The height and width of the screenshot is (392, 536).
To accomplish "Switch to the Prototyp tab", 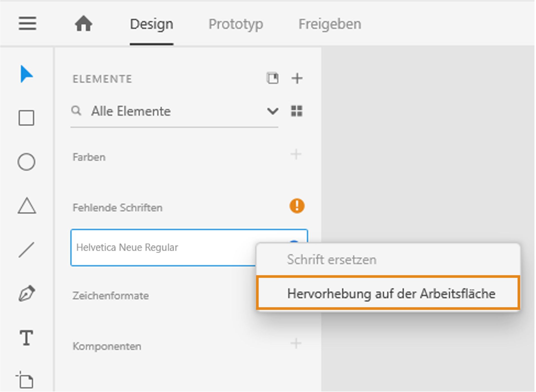I will tap(236, 24).
